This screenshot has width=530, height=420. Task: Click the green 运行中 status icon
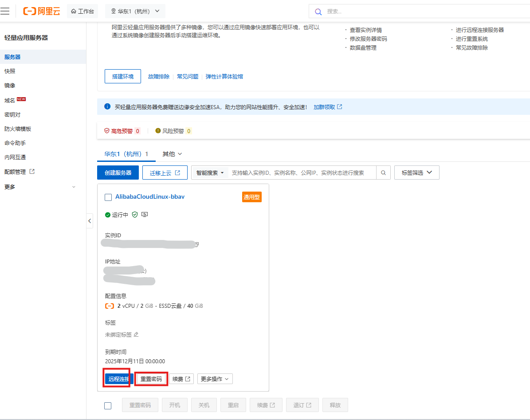point(107,215)
